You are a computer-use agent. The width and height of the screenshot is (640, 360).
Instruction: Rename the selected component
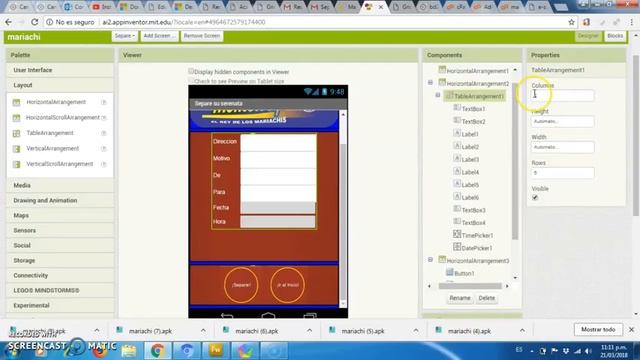coord(460,298)
